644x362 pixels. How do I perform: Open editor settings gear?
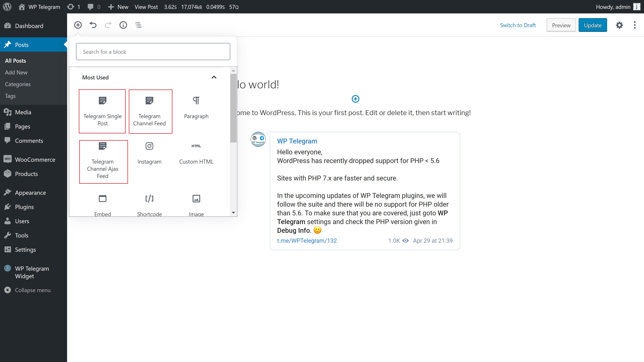[619, 25]
